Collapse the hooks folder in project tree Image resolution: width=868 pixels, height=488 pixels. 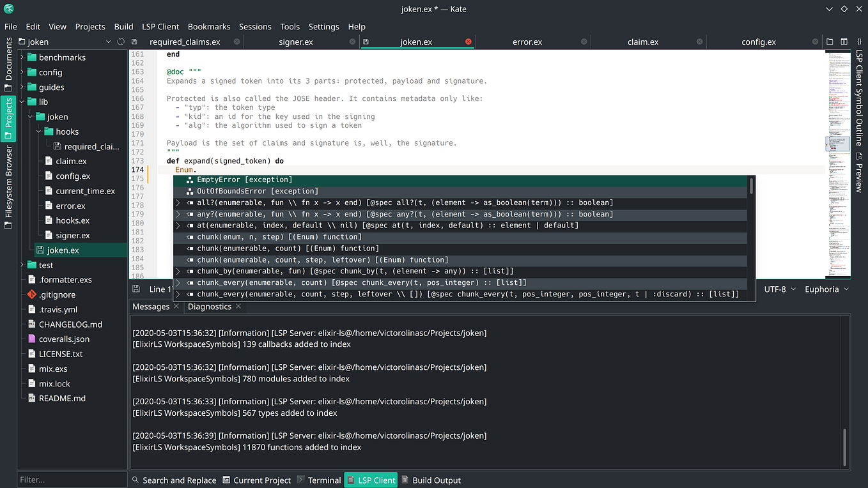38,131
